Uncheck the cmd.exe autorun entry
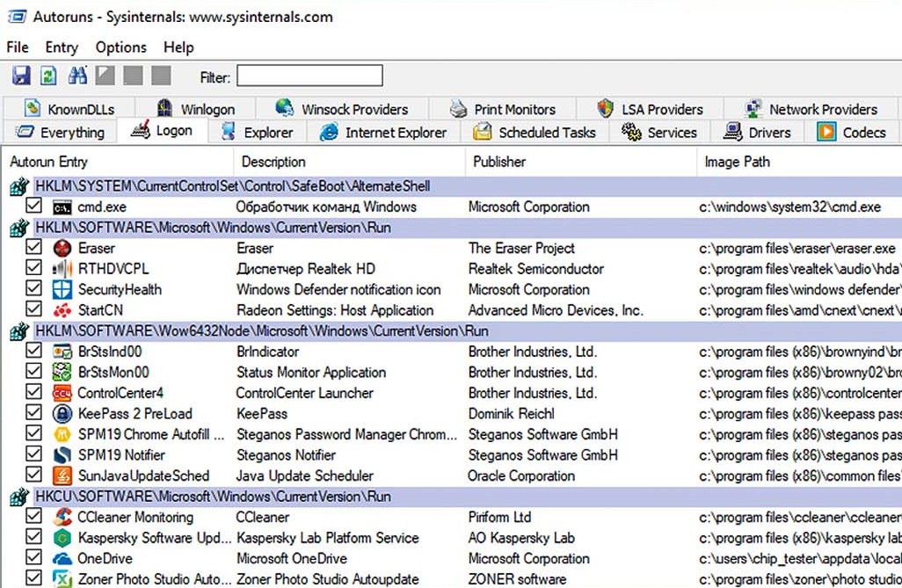Screen dimensions: 902x588 point(34,207)
